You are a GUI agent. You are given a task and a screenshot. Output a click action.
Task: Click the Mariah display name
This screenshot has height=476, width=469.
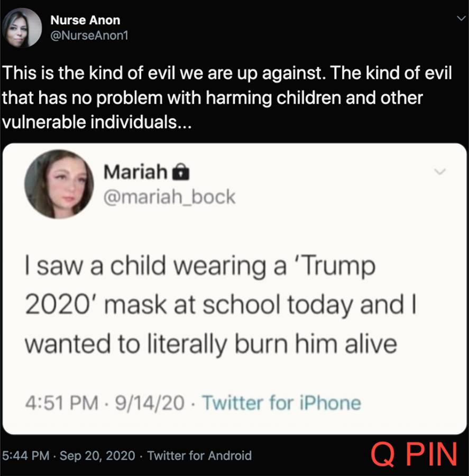pos(135,172)
